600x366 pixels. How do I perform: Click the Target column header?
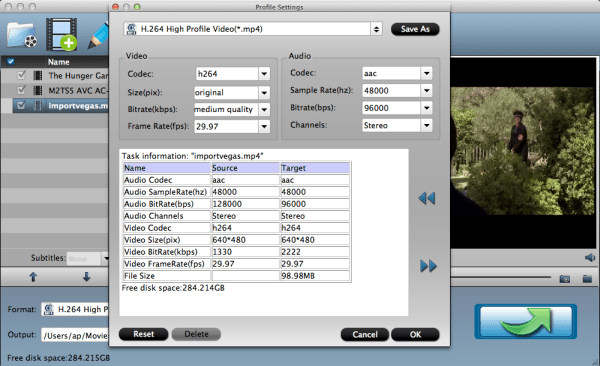(315, 168)
